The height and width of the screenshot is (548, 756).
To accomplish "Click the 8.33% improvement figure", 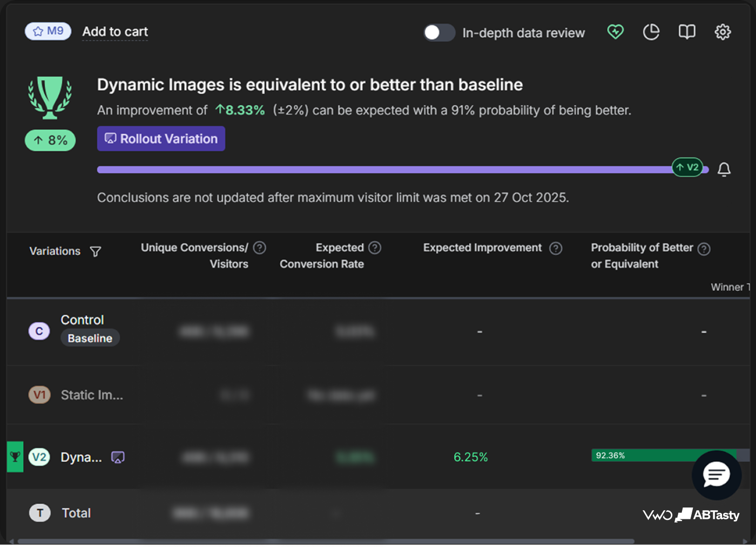I will pyautogui.click(x=240, y=110).
